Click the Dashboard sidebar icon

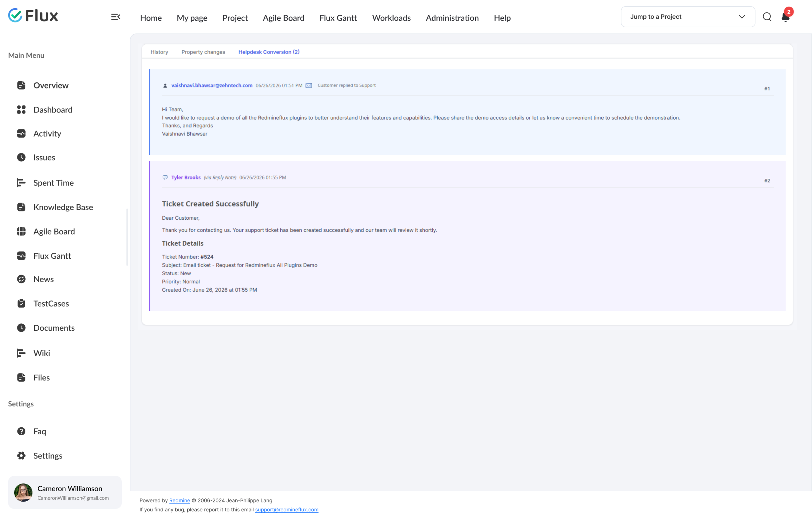coord(21,109)
